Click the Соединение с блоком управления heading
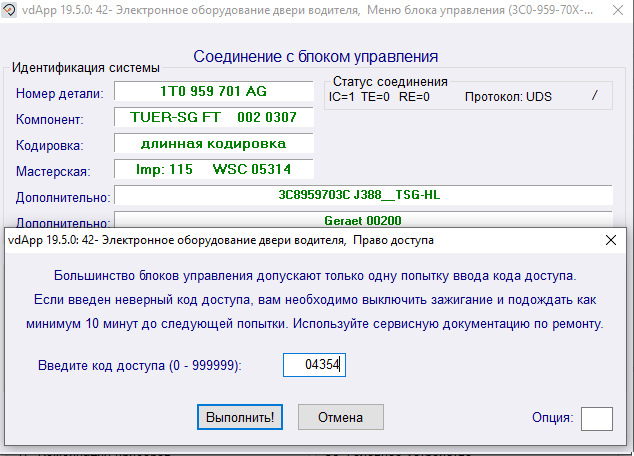This screenshot has height=456, width=634. [x=315, y=57]
